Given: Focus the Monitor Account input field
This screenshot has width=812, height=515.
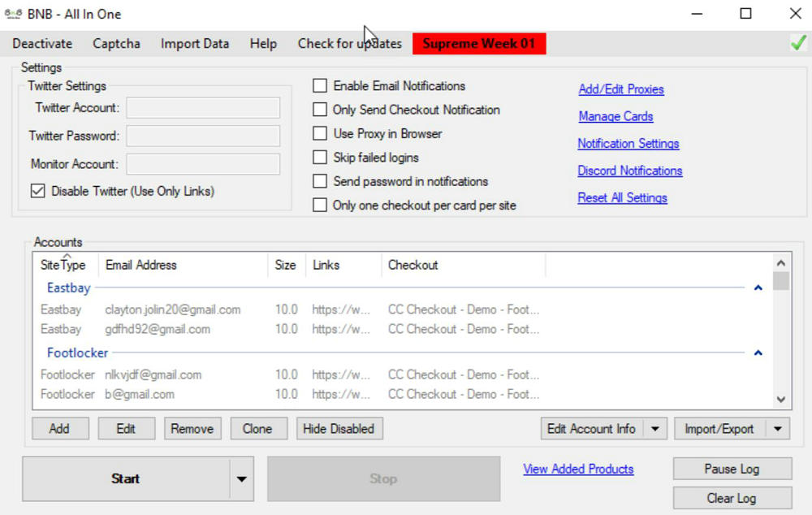Looking at the screenshot, I should [x=203, y=164].
